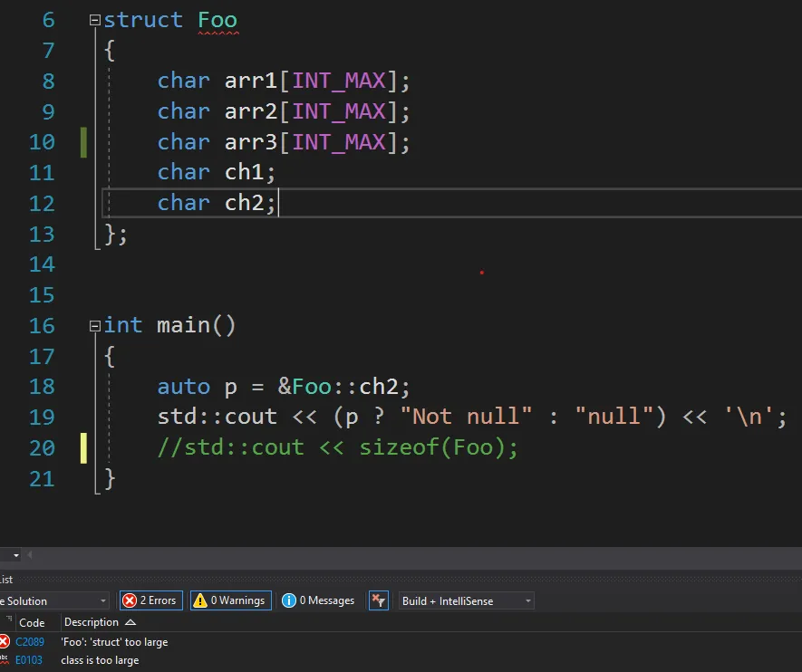Click the commented sizeof(Foo) line
The image size is (802, 672).
(x=338, y=447)
